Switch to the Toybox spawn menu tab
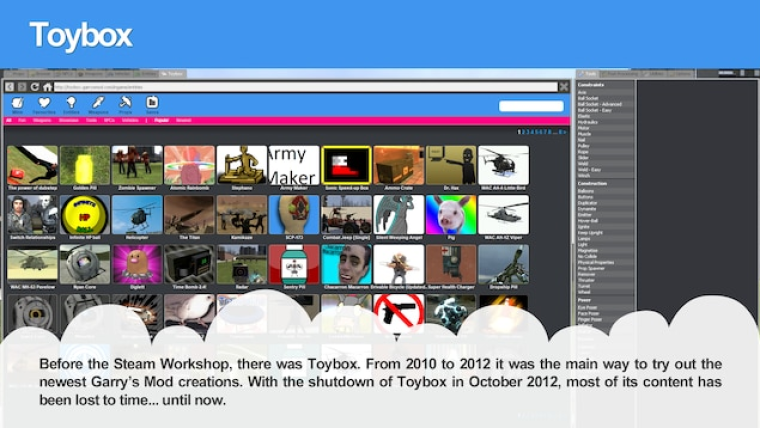This screenshot has width=760, height=428. click(173, 74)
